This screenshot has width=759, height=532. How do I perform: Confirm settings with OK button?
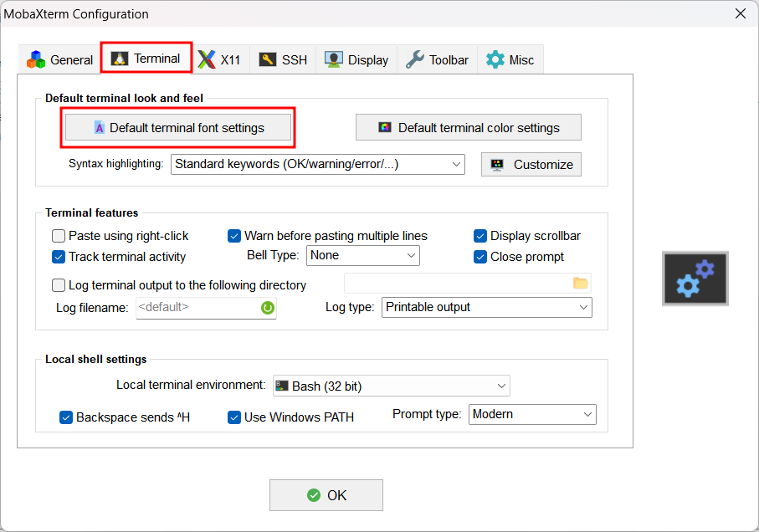click(326, 495)
